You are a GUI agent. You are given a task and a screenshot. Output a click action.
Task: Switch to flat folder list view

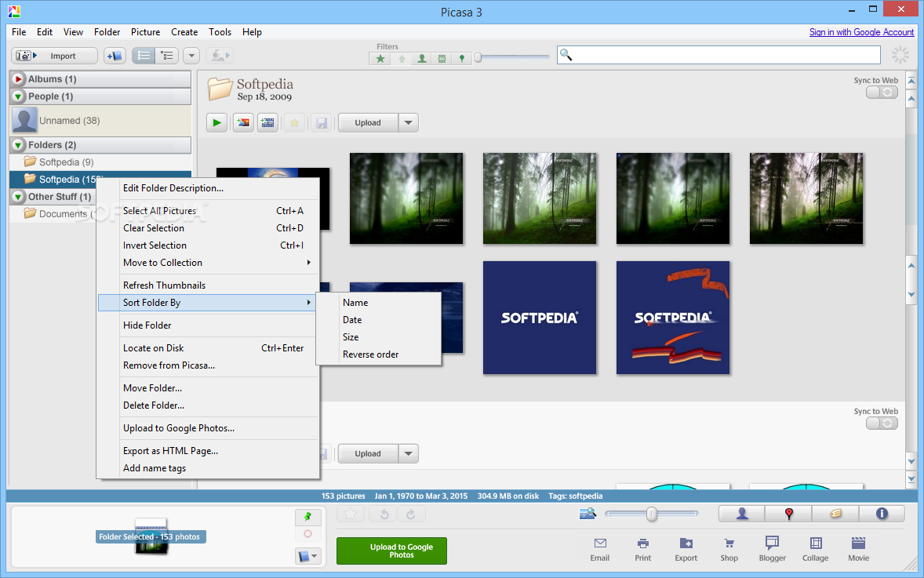point(144,56)
